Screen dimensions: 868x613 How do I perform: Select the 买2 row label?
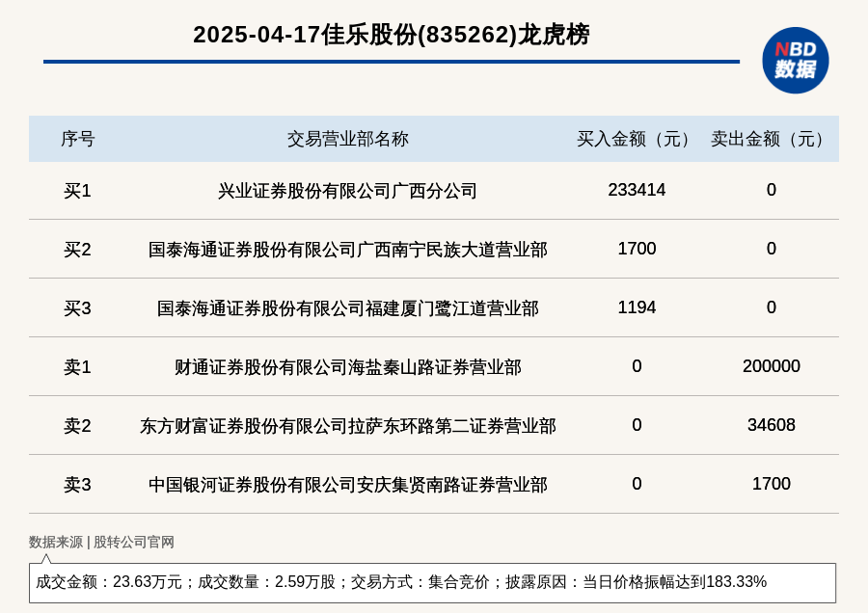(77, 249)
